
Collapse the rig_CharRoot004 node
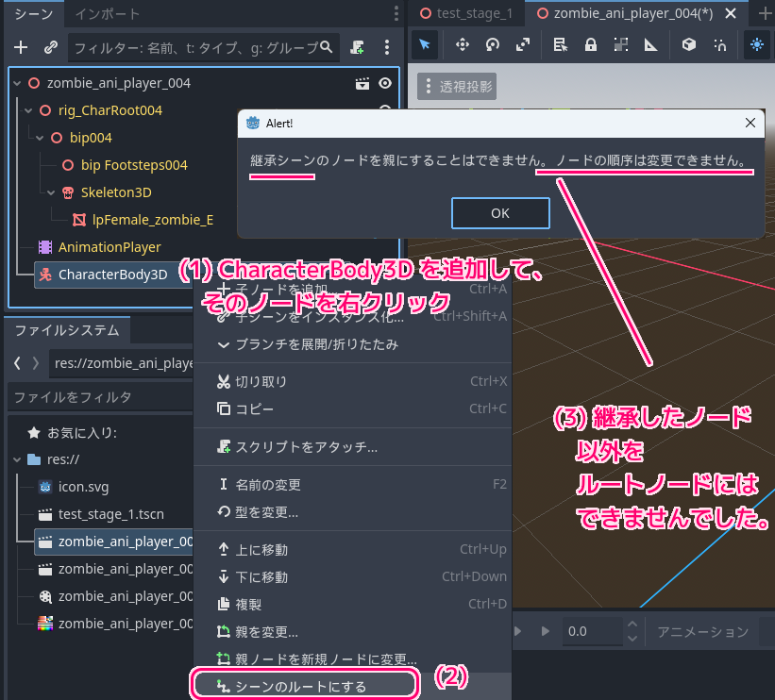pyautogui.click(x=28, y=110)
